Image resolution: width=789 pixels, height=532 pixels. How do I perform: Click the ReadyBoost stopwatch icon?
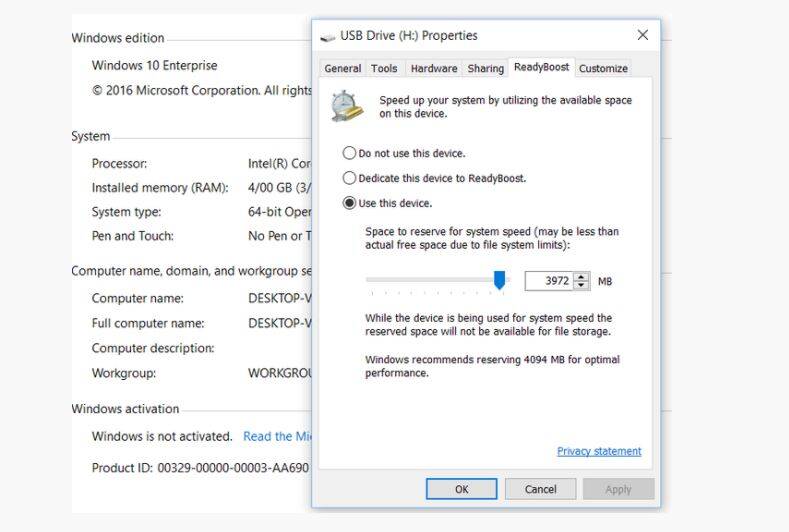coord(347,106)
